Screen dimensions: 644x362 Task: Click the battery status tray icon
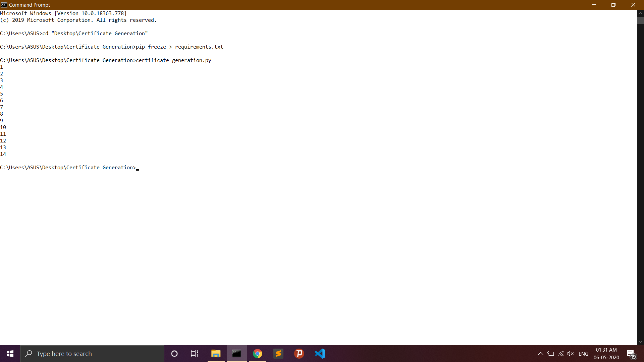pos(551,354)
